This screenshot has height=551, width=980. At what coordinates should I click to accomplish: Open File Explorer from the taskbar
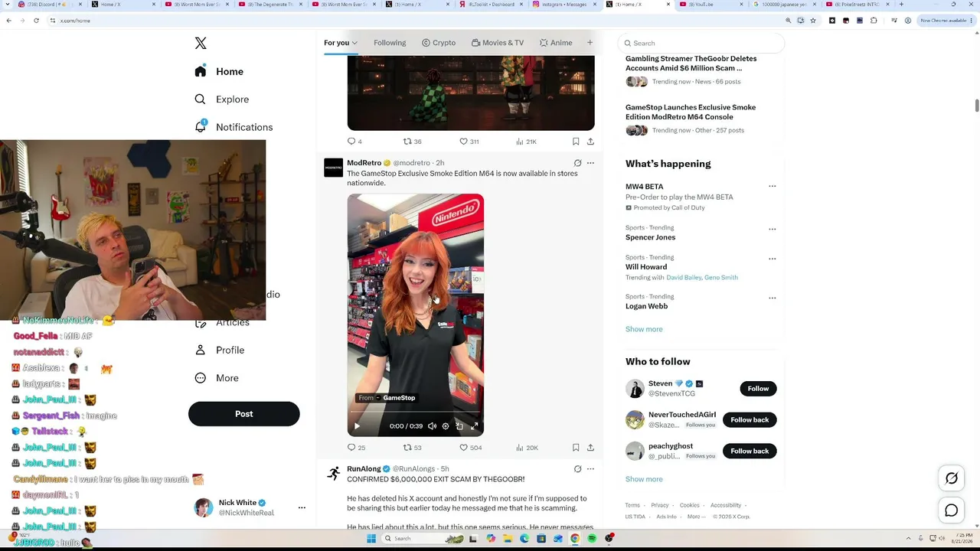tap(508, 539)
